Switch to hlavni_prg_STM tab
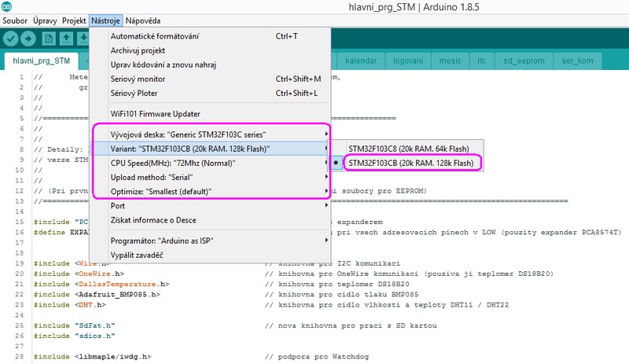The image size is (629, 364). click(42, 61)
